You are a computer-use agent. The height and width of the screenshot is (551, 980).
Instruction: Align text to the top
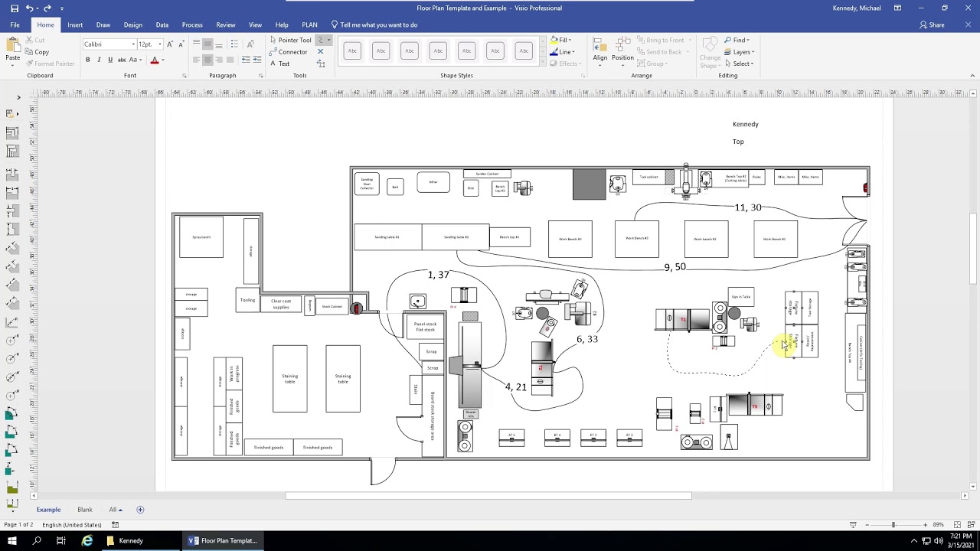pos(197,44)
